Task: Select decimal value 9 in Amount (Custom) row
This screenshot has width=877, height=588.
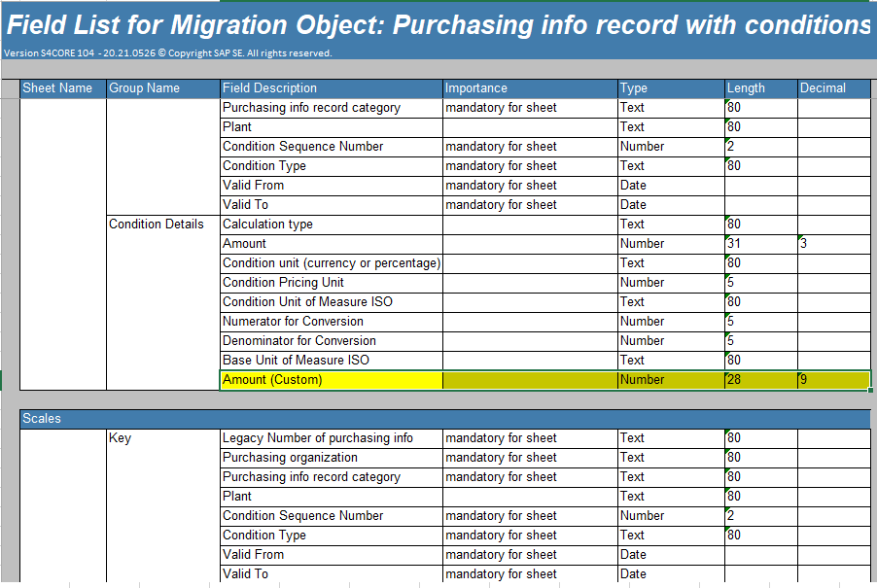Action: pyautogui.click(x=834, y=380)
